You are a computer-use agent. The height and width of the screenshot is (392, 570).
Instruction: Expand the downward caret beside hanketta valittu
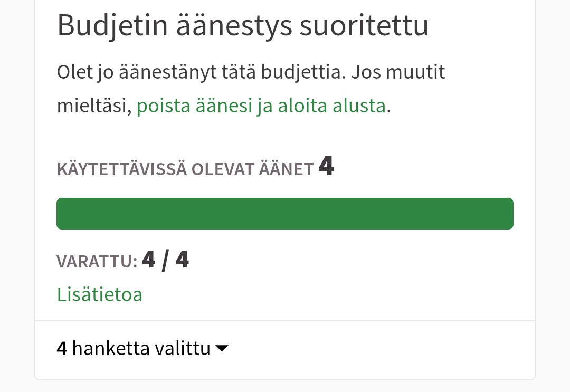[x=222, y=349]
